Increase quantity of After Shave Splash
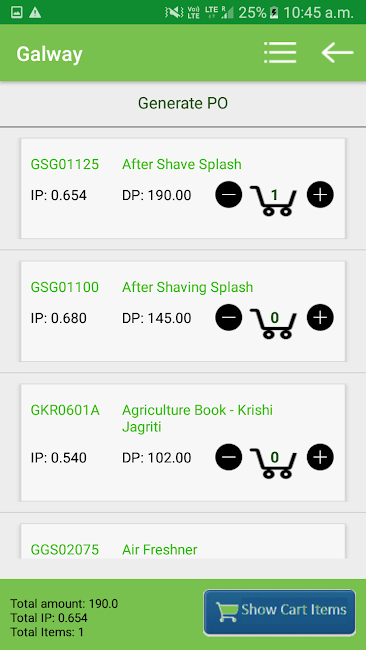This screenshot has width=366, height=650. [320, 194]
